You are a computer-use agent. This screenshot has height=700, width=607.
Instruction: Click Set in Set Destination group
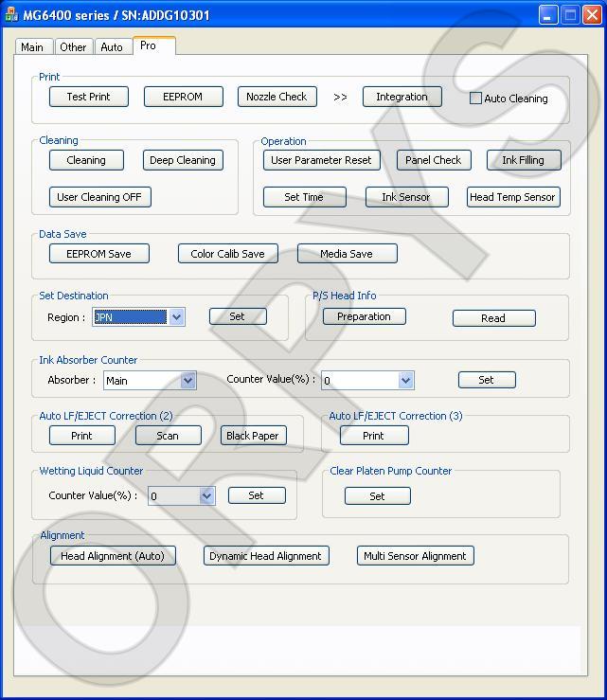click(x=238, y=316)
